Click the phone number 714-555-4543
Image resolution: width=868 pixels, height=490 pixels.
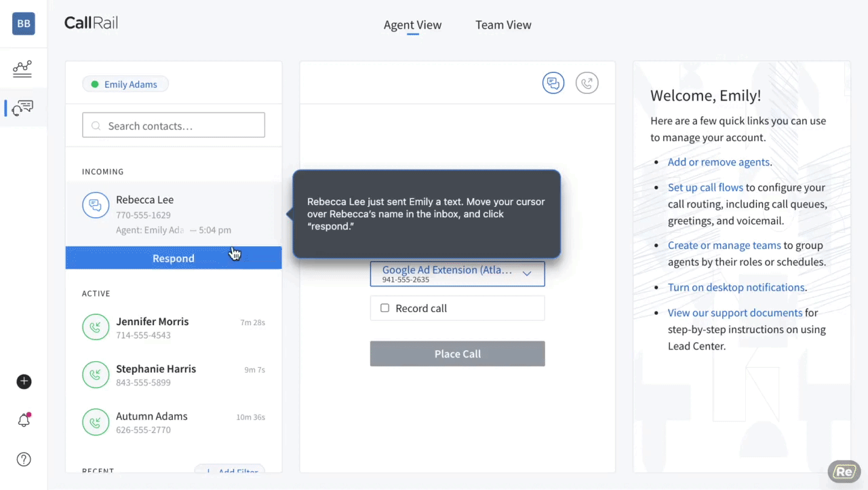(143, 335)
